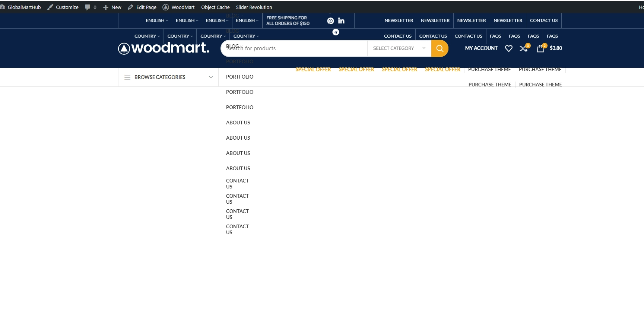Image resolution: width=644 pixels, height=324 pixels.
Task: Expand the Select Category dropdown
Action: click(399, 48)
